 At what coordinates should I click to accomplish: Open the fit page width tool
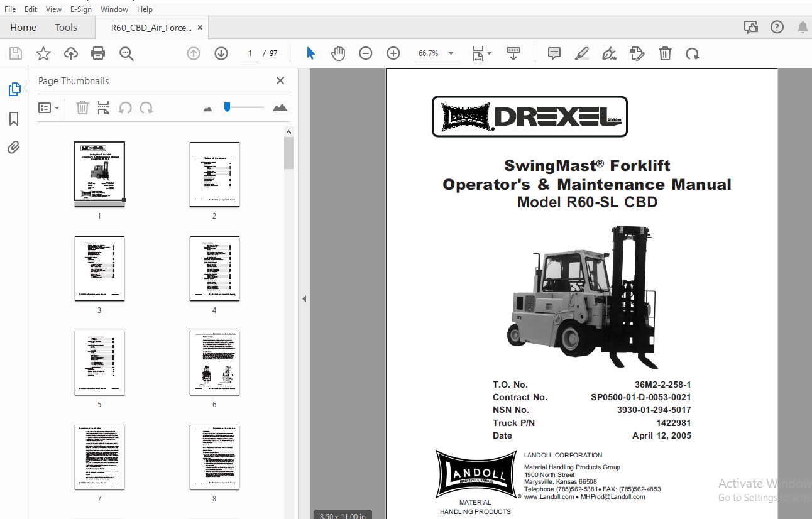(x=478, y=53)
